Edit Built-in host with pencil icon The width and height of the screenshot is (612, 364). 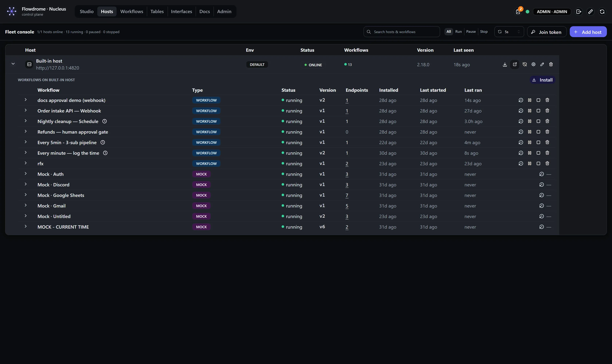coord(542,64)
